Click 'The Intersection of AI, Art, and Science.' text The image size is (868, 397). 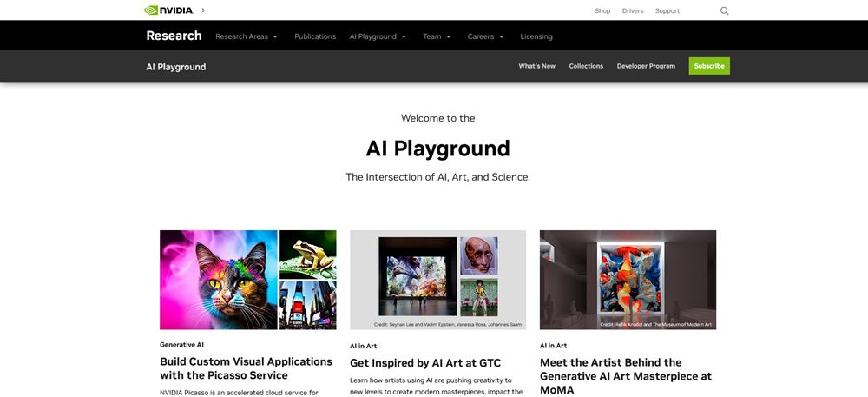tap(437, 177)
